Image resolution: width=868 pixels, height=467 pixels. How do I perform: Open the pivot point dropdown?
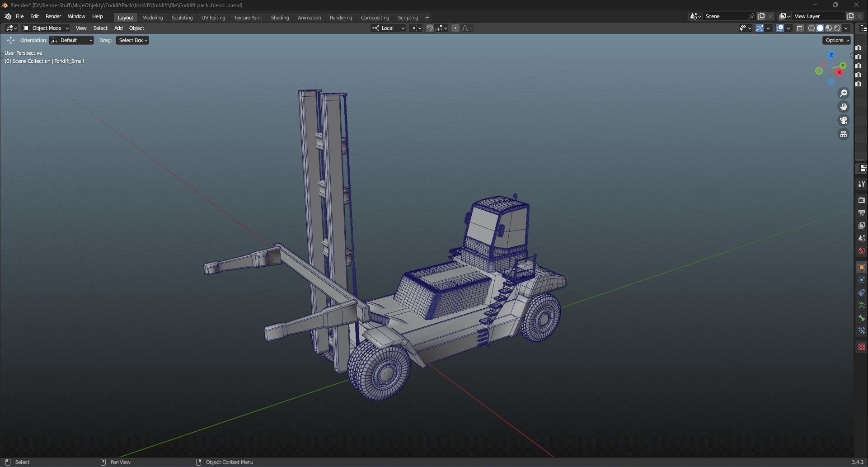[416, 28]
